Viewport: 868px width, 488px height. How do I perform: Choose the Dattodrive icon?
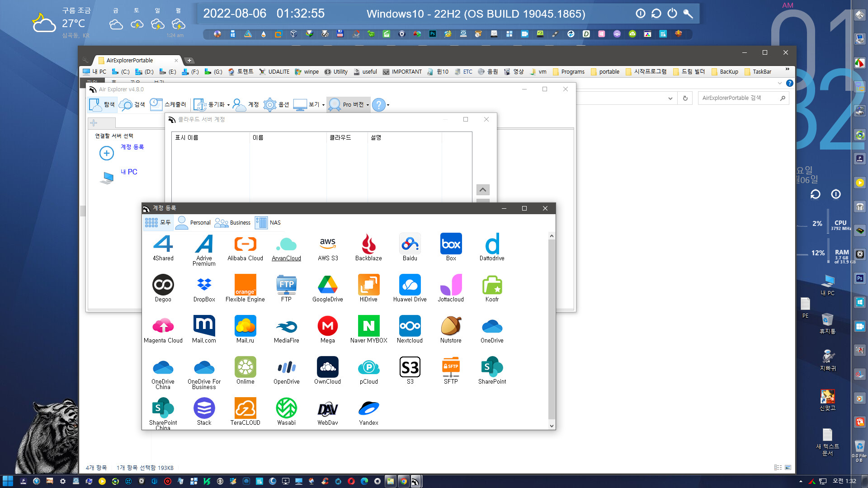point(492,248)
